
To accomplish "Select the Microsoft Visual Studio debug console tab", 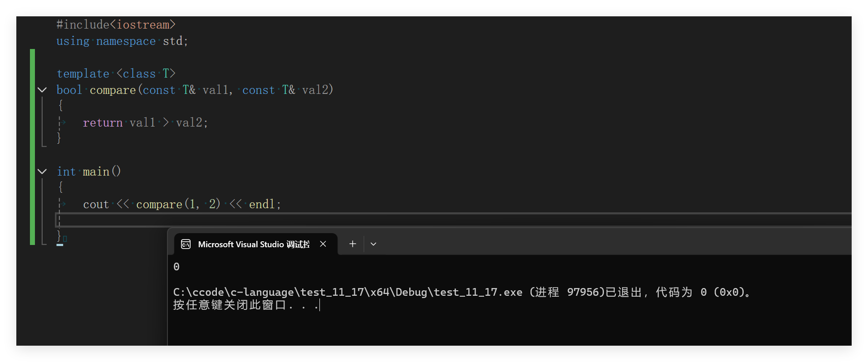I will coord(256,244).
